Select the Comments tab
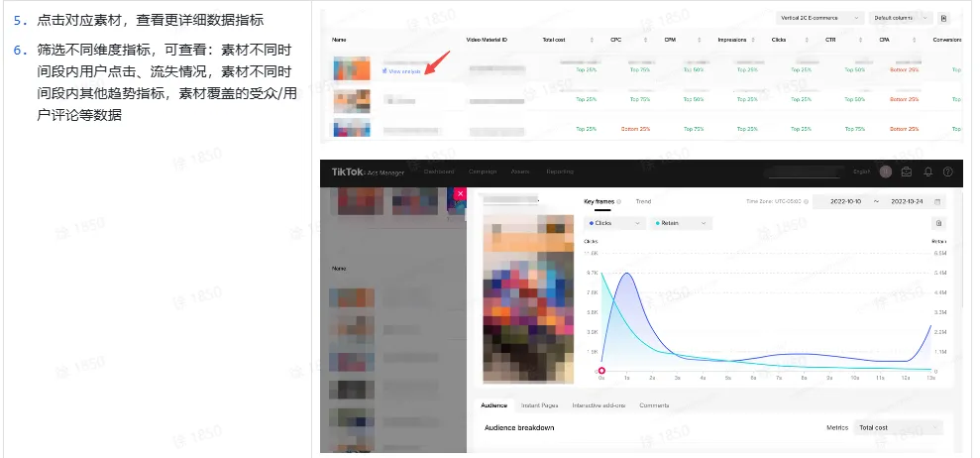The image size is (980, 458). click(654, 405)
